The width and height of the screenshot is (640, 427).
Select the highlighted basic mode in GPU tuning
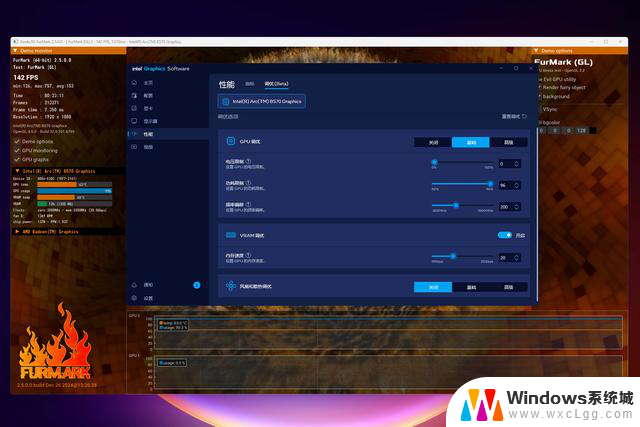pos(471,142)
